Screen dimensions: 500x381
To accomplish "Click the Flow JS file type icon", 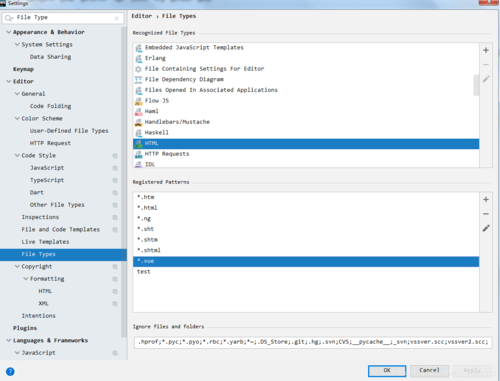I will tap(138, 101).
